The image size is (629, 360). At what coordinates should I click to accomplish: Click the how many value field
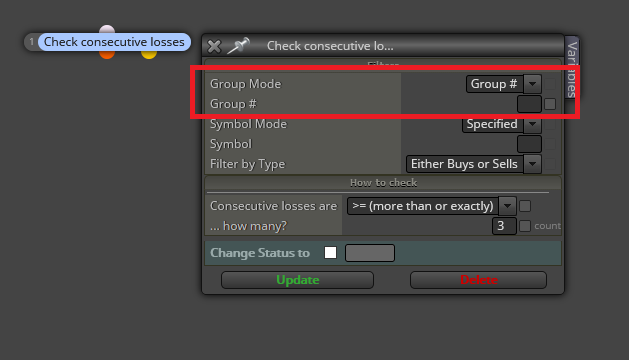[504, 226]
